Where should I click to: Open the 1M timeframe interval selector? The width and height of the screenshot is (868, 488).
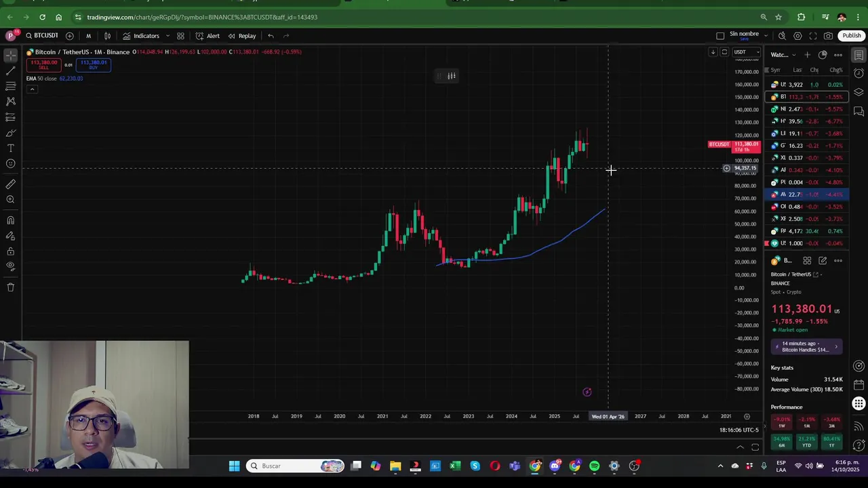pos(88,36)
